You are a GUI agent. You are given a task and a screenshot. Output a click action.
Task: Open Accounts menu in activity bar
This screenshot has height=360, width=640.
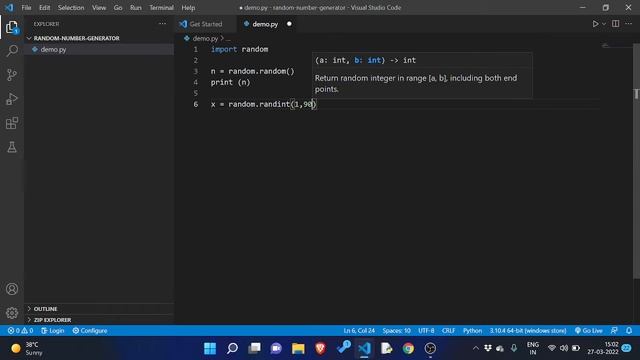pyautogui.click(x=12, y=289)
